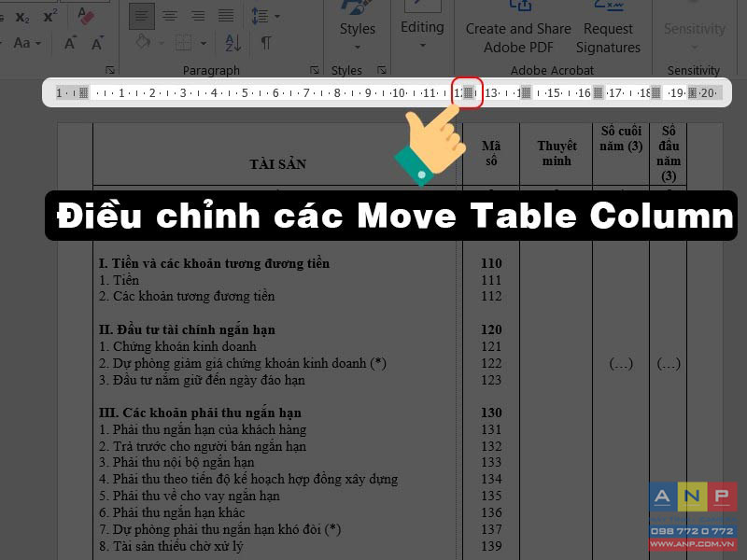
Task: Select the ruler column marker after 13
Action: [526, 92]
